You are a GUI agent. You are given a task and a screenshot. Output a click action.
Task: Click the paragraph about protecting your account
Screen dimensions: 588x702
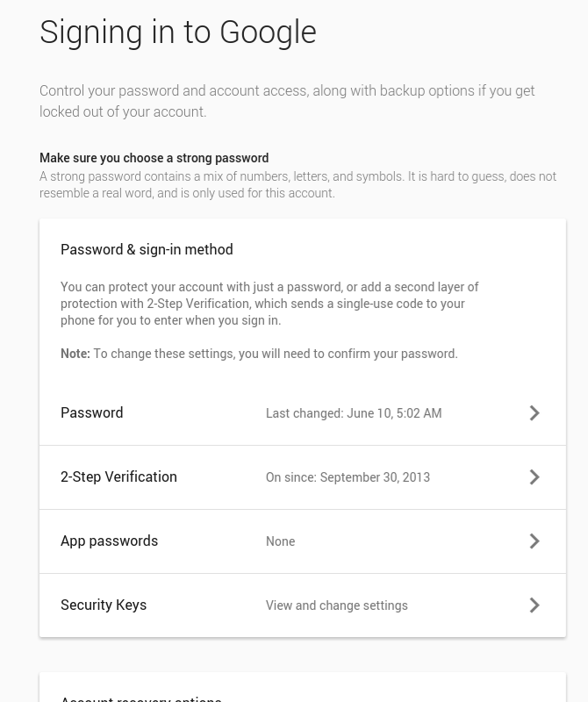click(269, 304)
